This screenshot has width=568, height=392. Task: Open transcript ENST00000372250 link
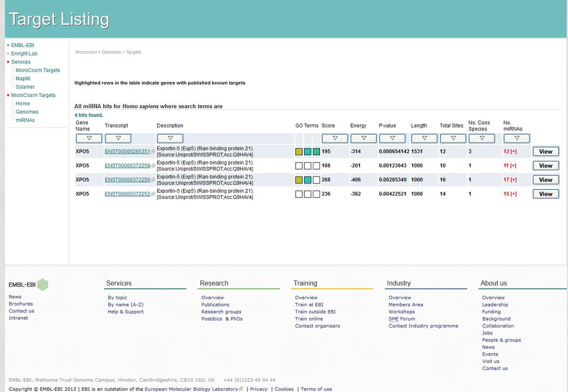pos(128,180)
